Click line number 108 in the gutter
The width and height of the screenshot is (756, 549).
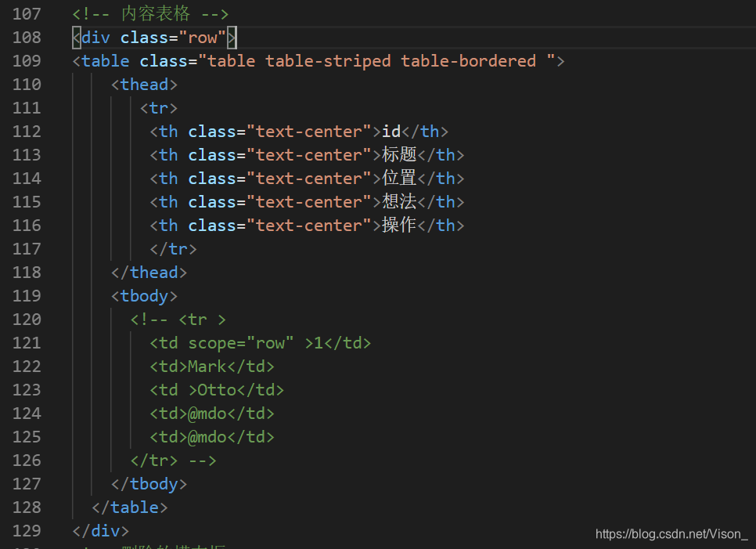27,38
